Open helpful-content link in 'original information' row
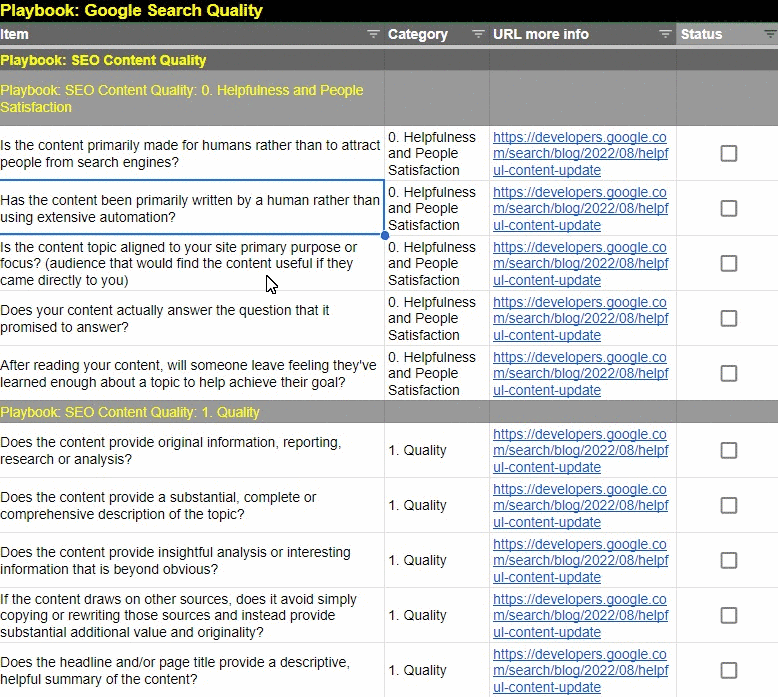 pyautogui.click(x=581, y=450)
